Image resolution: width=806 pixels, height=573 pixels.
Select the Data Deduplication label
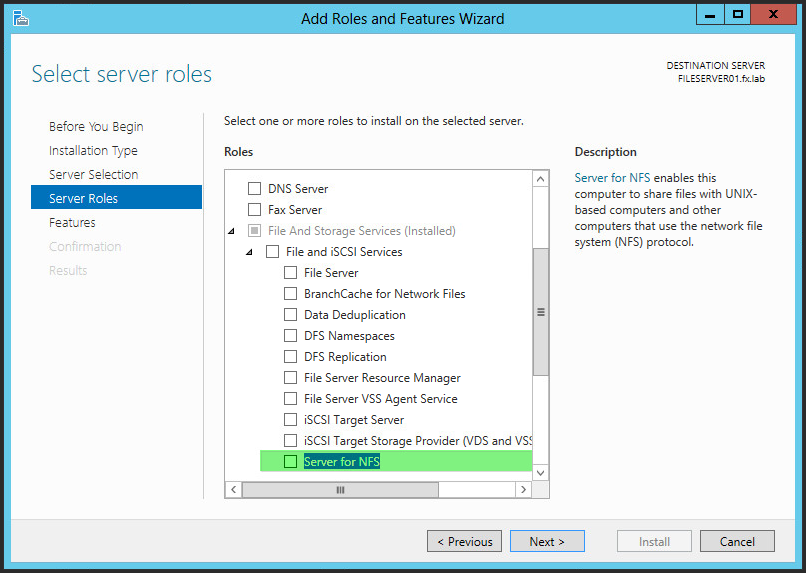pos(355,315)
